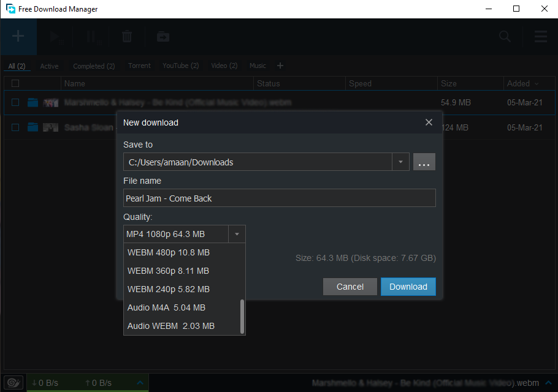Screen dimensions: 558x392
Task: Click the Added column sort arrow
Action: (x=537, y=84)
